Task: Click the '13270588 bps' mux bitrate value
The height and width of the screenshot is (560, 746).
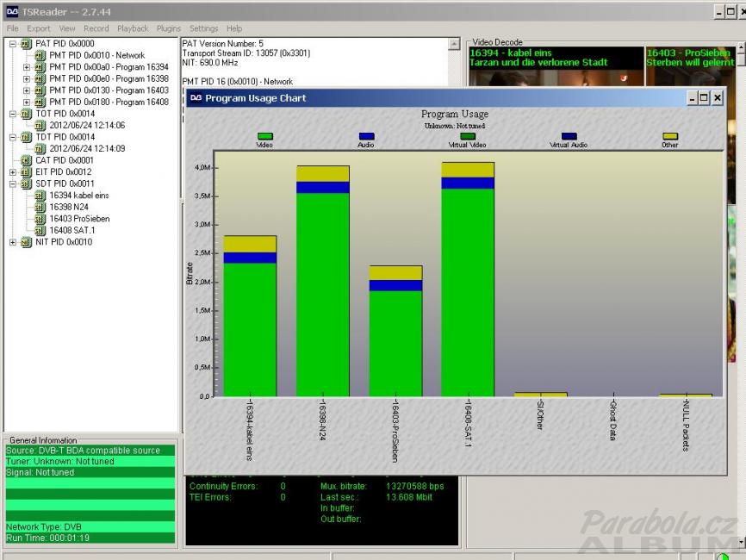Action: (x=415, y=486)
